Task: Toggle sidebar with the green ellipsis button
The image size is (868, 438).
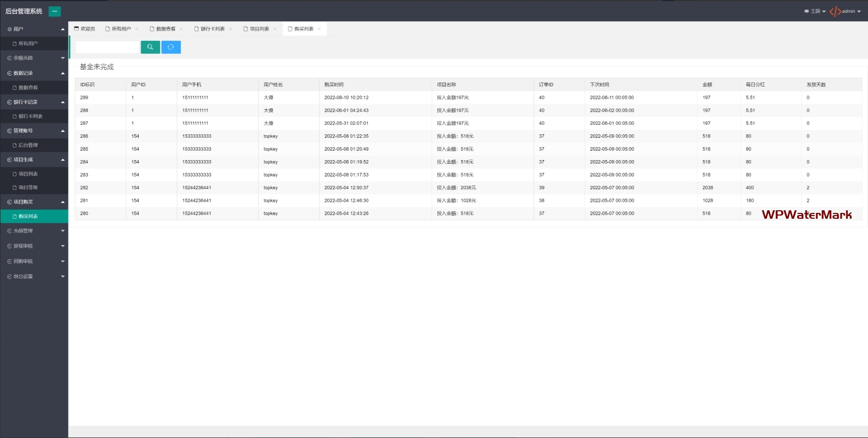Action: point(54,11)
